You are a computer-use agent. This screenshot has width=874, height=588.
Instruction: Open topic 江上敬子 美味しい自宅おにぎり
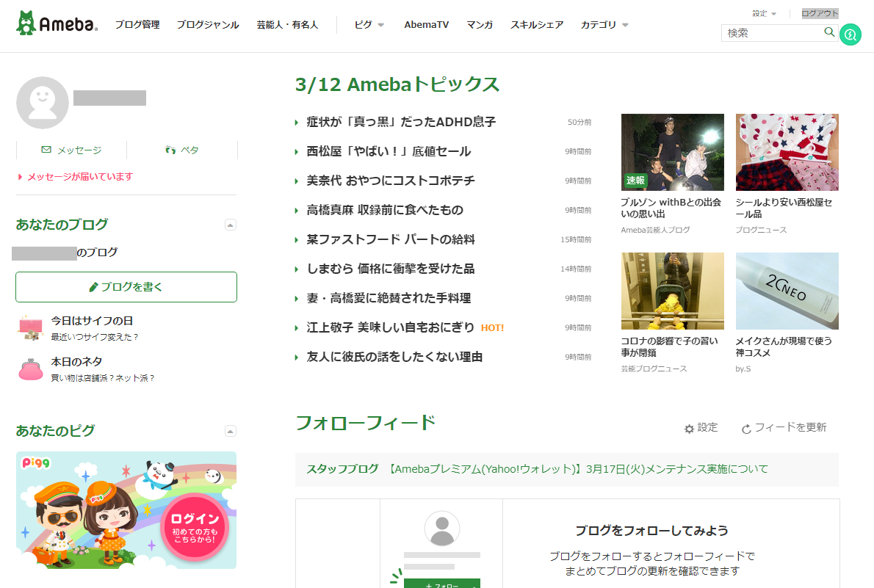(391, 327)
